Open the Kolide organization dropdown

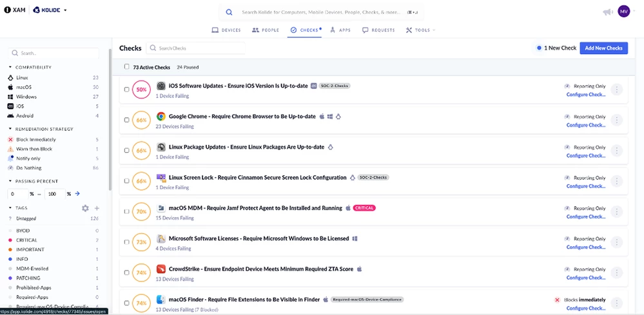(x=50, y=10)
